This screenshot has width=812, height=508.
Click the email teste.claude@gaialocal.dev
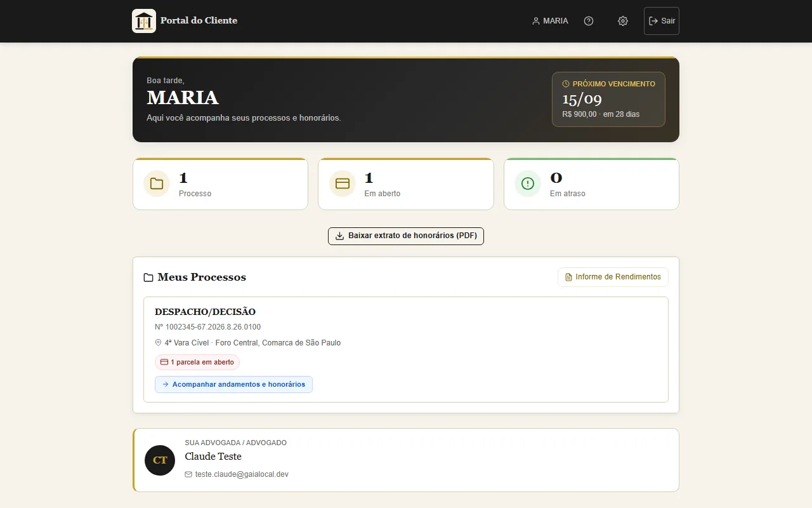pyautogui.click(x=242, y=474)
